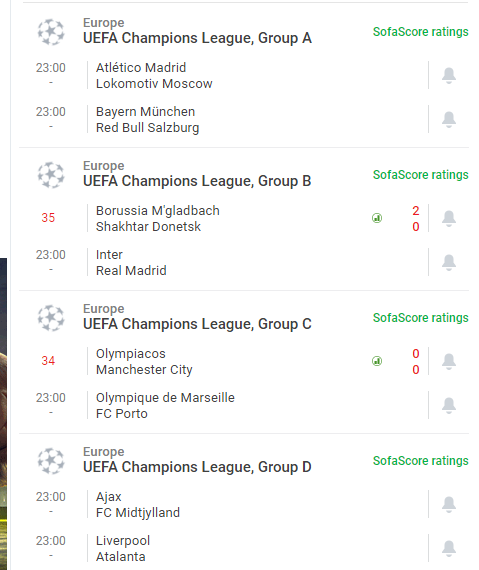The width and height of the screenshot is (479, 570).
Task: Enable bell alert for Inter vs Real Madrid
Action: [x=449, y=262]
